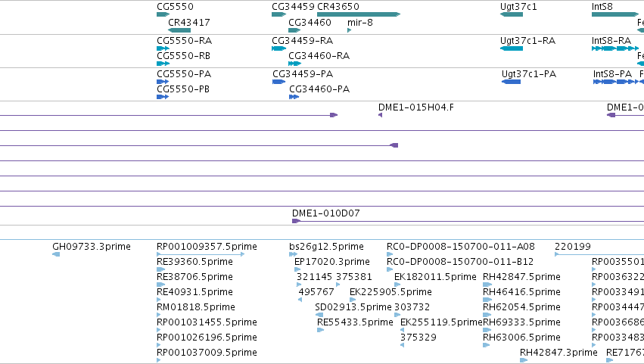Image resolution: width=644 pixels, height=364 pixels.
Task: Click the RP001009357.5prime EST line
Action: 201,255
